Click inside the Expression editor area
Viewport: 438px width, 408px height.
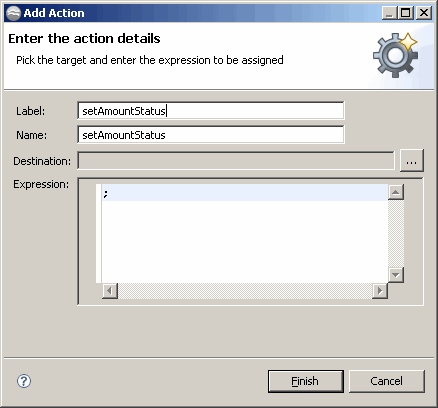[x=245, y=233]
